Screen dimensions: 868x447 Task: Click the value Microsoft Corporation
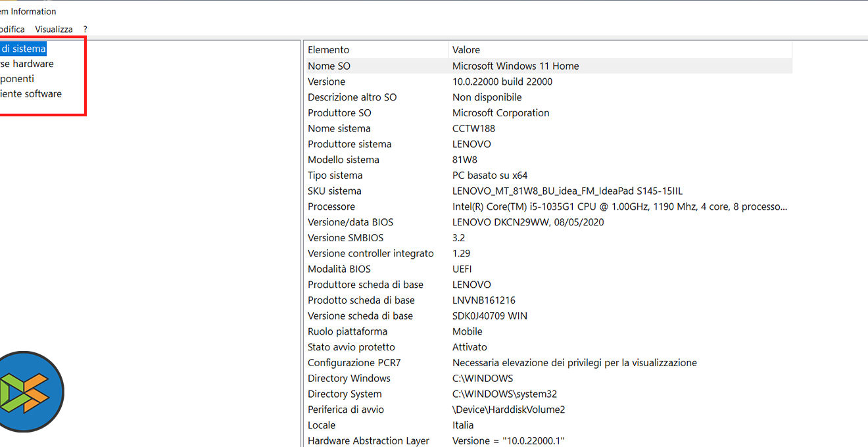(501, 113)
